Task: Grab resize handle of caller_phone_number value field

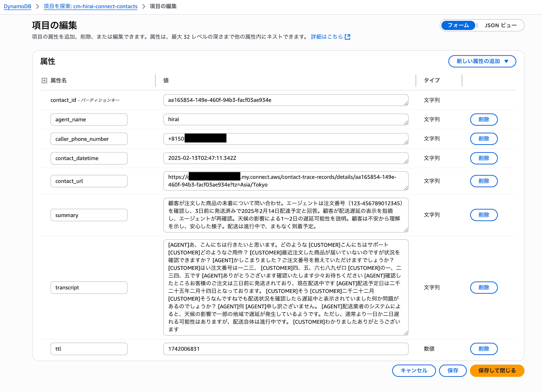Action: pyautogui.click(x=406, y=142)
